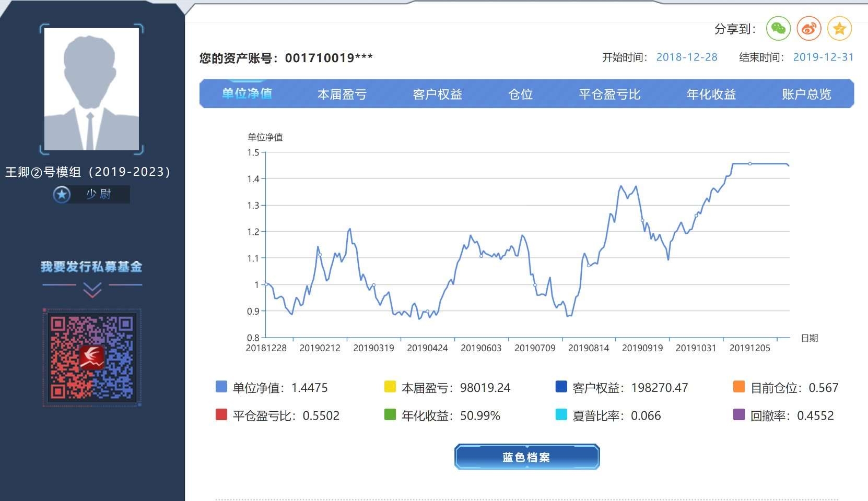This screenshot has width=868, height=501.
Task: Click the 本届盈亏: 98019.24 value text
Action: click(x=456, y=388)
